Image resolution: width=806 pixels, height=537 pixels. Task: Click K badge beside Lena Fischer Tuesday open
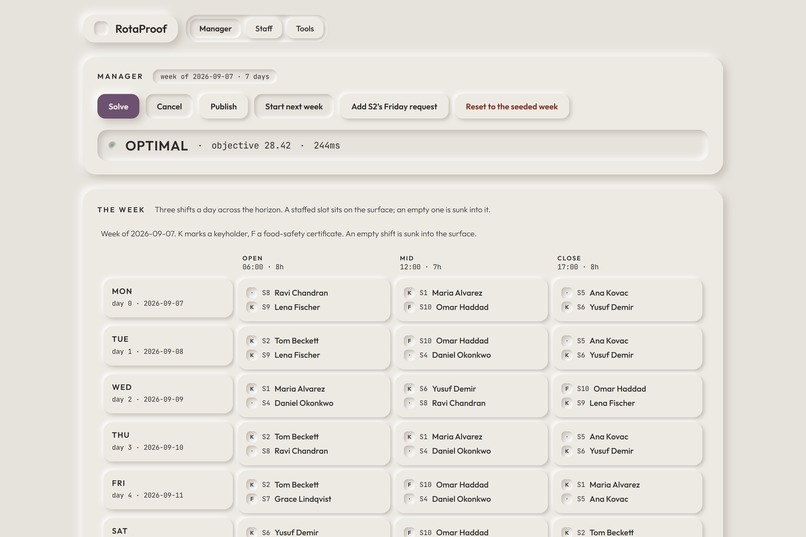coord(251,355)
